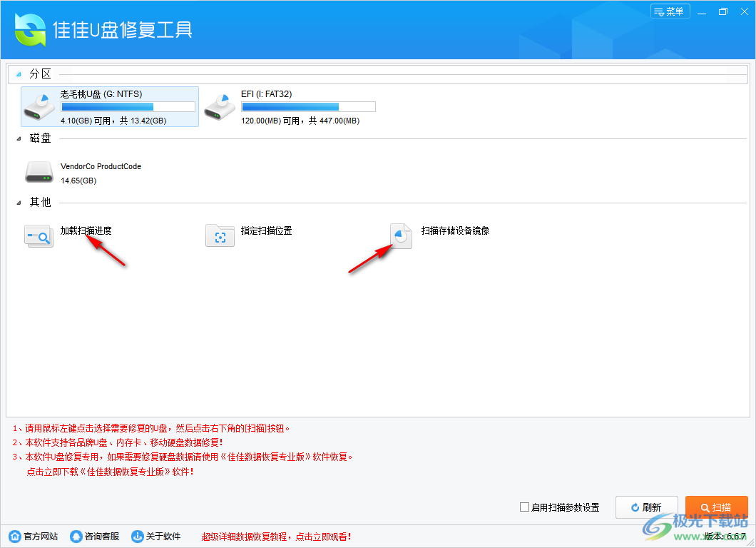Restore down the application window
The height and width of the screenshot is (548, 756).
click(x=723, y=11)
